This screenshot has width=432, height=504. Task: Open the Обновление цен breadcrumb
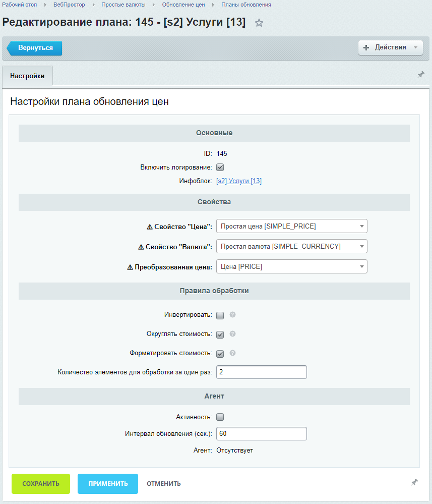coord(183,5)
